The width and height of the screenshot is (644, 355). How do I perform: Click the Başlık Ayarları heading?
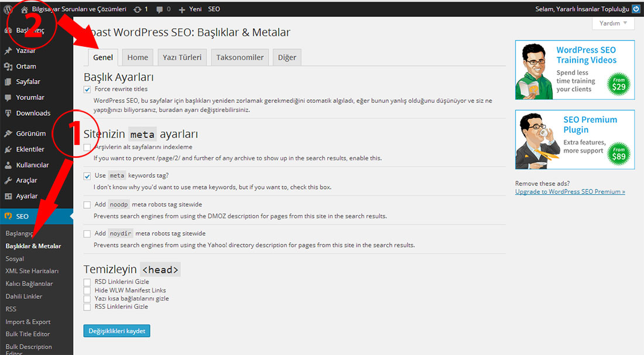119,77
